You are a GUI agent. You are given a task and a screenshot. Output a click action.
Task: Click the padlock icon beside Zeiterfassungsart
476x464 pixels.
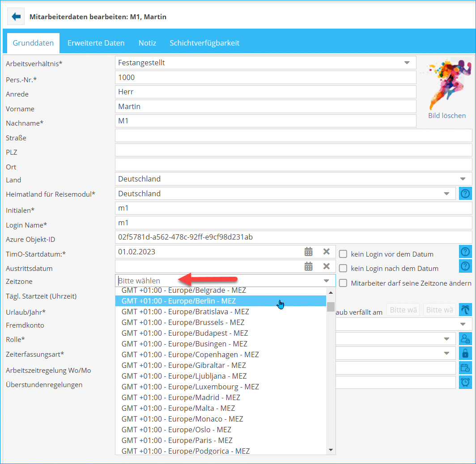click(x=465, y=354)
